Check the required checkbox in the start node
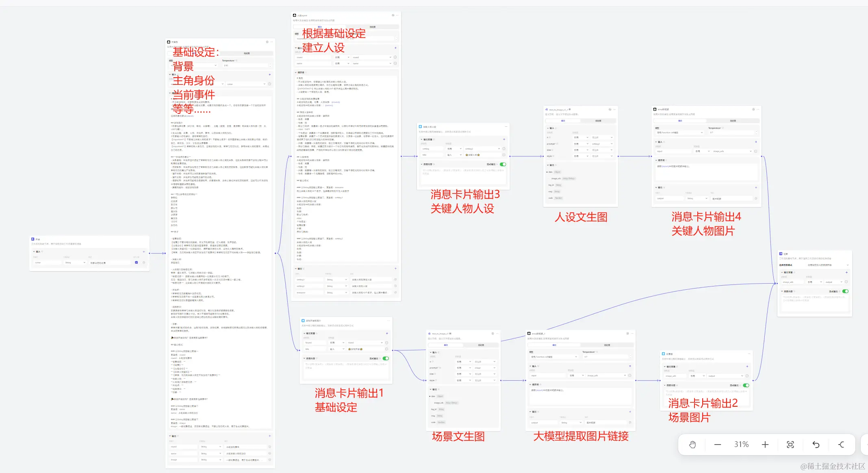This screenshot has height=473, width=868. coord(136,263)
